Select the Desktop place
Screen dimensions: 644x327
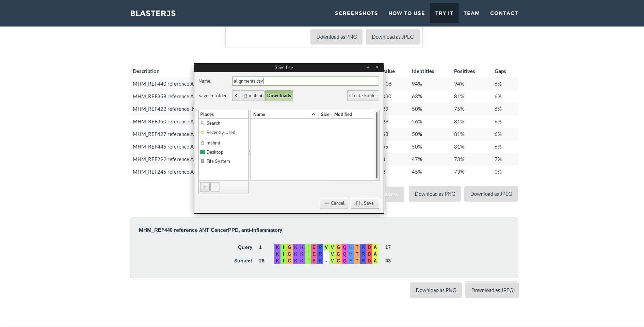point(215,152)
